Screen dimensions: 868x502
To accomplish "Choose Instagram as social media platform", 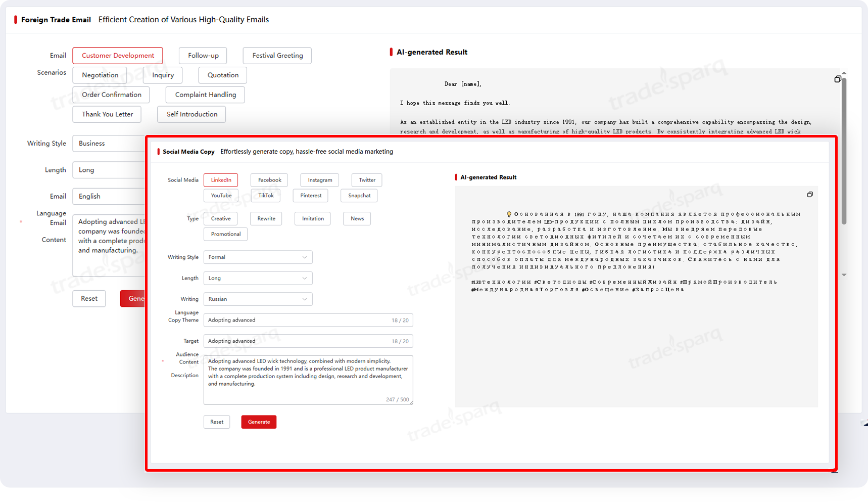I will tap(320, 180).
